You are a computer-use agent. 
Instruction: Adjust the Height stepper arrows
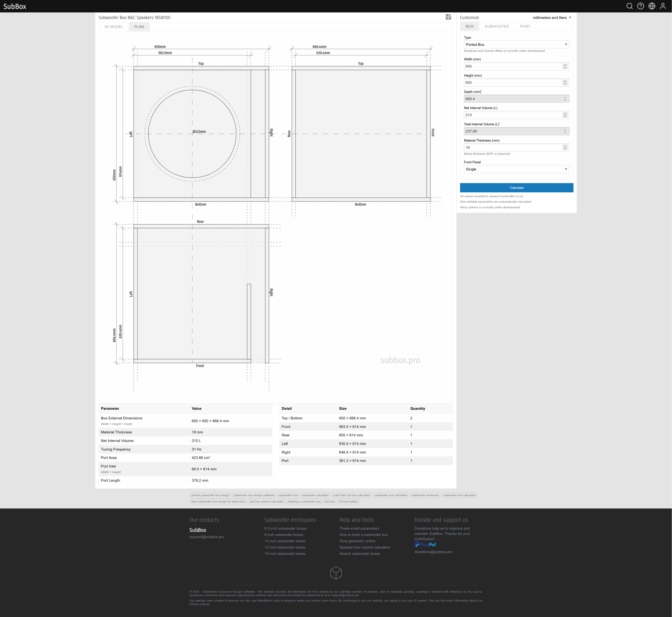click(565, 82)
